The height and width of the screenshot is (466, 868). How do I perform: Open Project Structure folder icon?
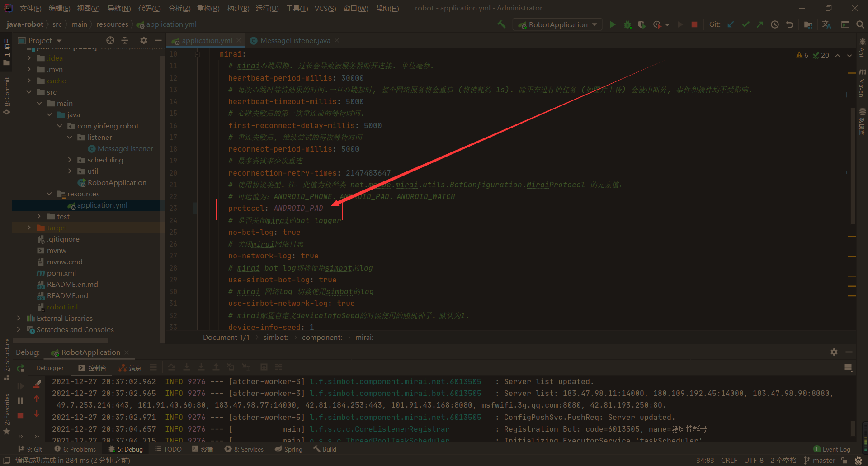click(x=808, y=24)
